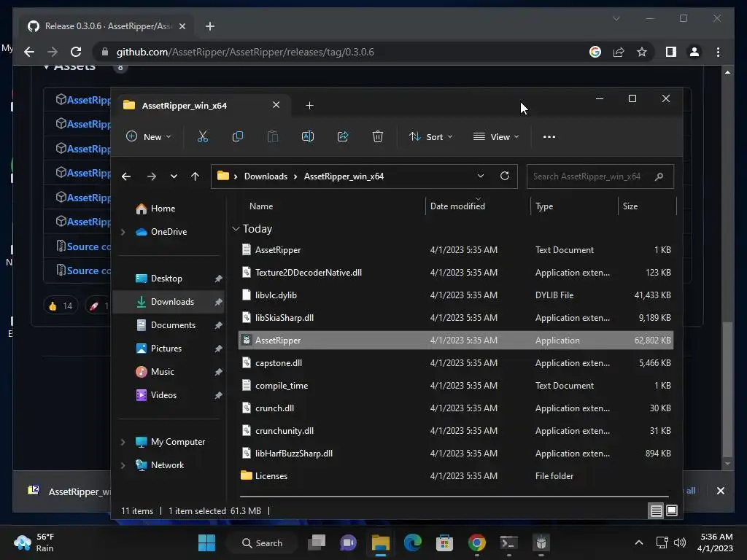Viewport: 747px width, 560px height.
Task: Open Desktop in navigation pane
Action: click(x=166, y=279)
